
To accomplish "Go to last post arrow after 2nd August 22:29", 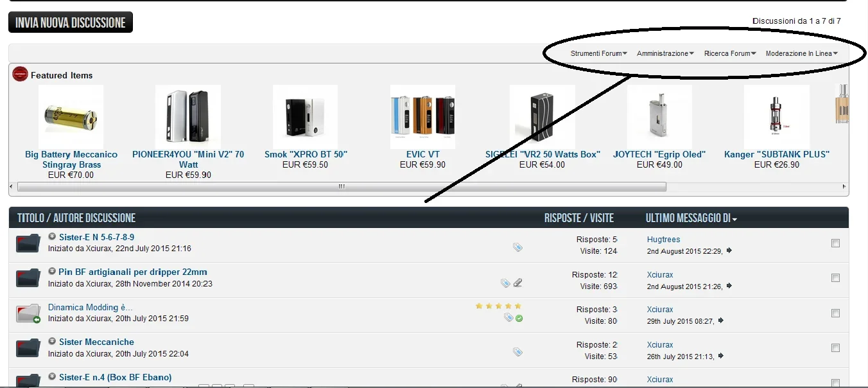I will pos(729,251).
